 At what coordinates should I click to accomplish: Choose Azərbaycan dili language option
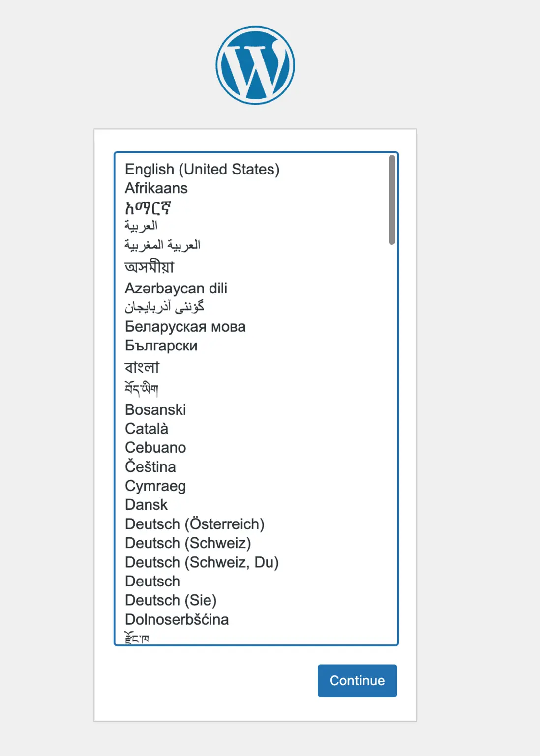pos(176,288)
